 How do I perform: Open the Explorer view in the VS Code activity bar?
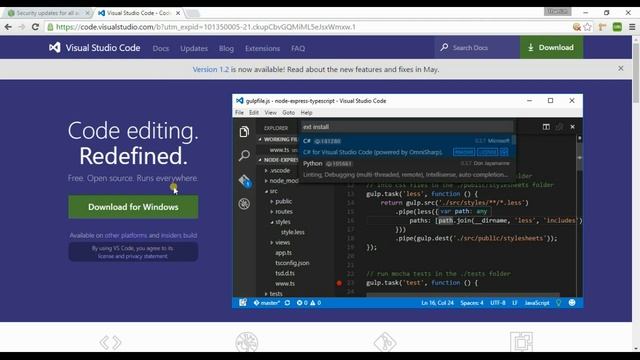click(x=244, y=131)
